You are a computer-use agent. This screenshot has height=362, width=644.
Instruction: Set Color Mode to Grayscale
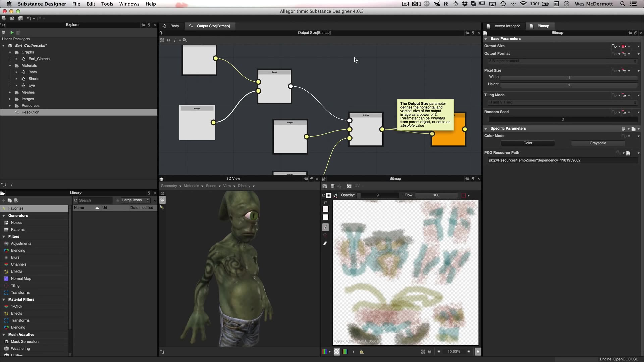tap(598, 143)
